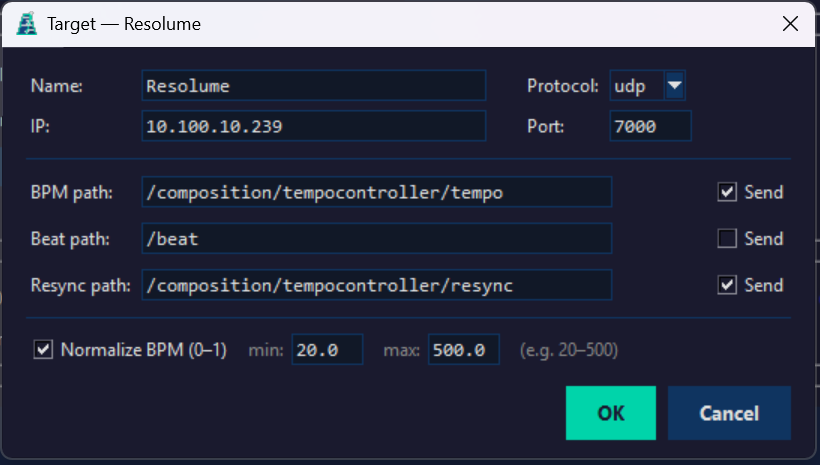820x465 pixels.
Task: Click the Beat path field containing /beat
Action: (377, 239)
